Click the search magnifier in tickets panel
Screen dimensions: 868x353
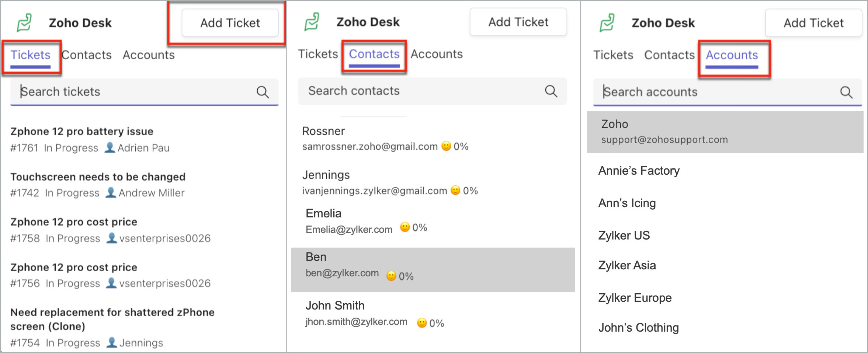[x=263, y=92]
